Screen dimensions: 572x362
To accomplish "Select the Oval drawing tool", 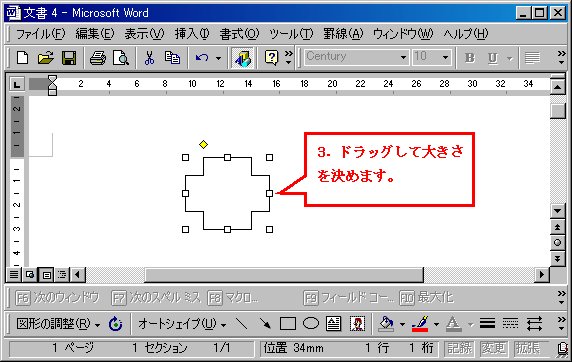I will pyautogui.click(x=311, y=324).
